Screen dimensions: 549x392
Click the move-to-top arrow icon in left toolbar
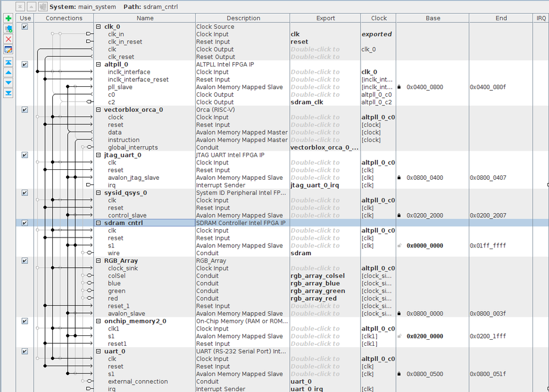[8, 62]
